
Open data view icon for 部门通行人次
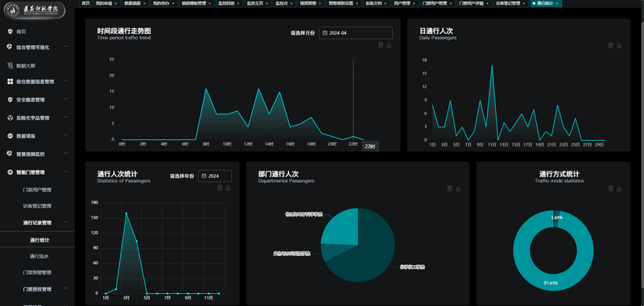(450, 188)
